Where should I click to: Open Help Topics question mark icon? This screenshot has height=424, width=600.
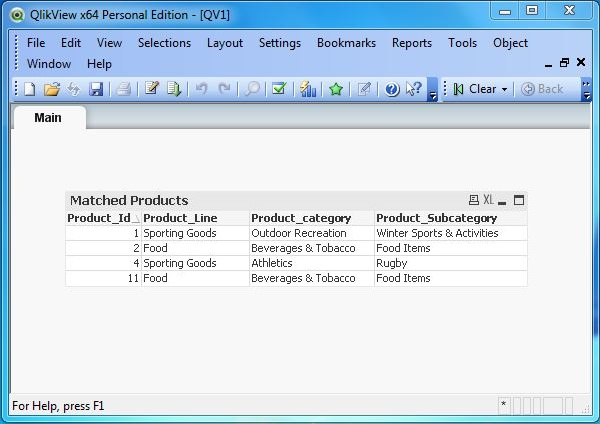[x=392, y=90]
